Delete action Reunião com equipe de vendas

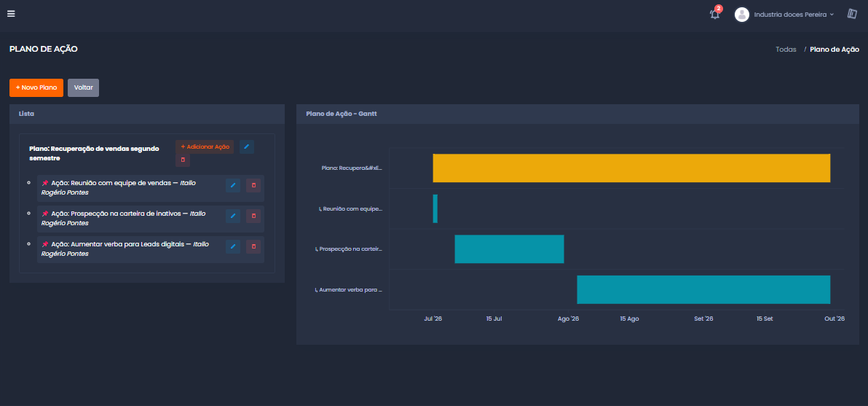click(253, 185)
